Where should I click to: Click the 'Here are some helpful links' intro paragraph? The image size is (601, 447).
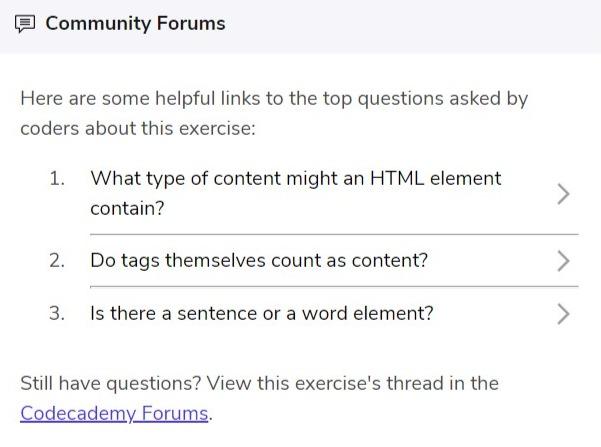click(x=274, y=113)
